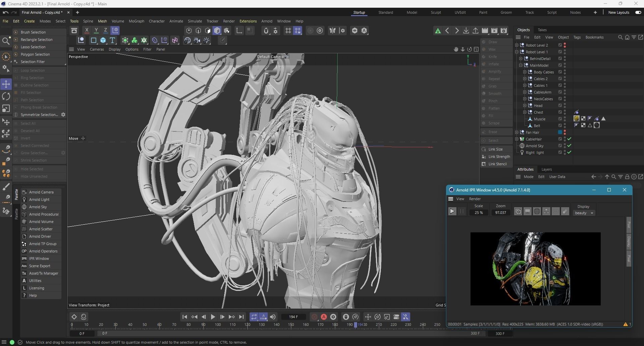Screen dimensions: 644x346
Task: Click timeline Play Forwards button
Action: pyautogui.click(x=213, y=317)
